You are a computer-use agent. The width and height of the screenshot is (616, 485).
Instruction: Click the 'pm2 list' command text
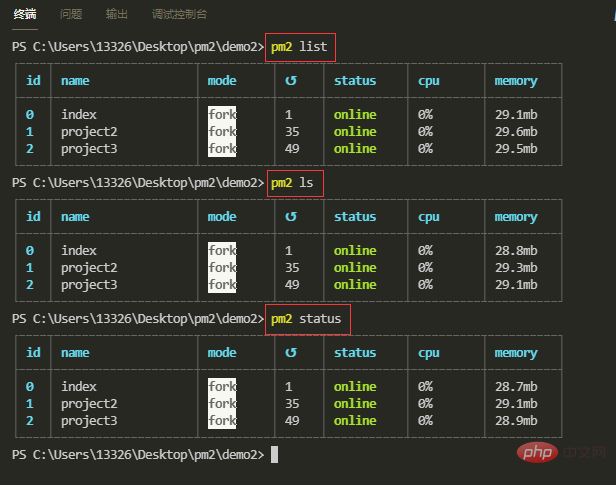pos(299,47)
